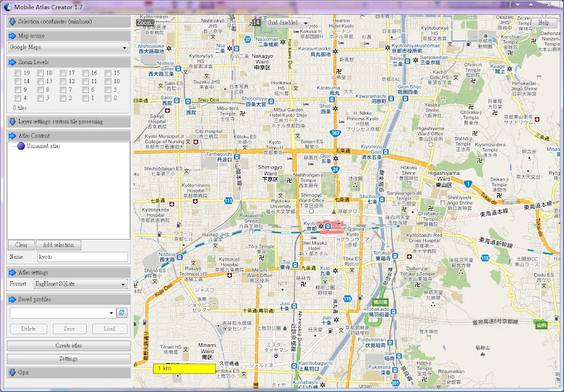Click the Route 201 shield icon
This screenshot has width=564, height=392.
click(x=396, y=383)
